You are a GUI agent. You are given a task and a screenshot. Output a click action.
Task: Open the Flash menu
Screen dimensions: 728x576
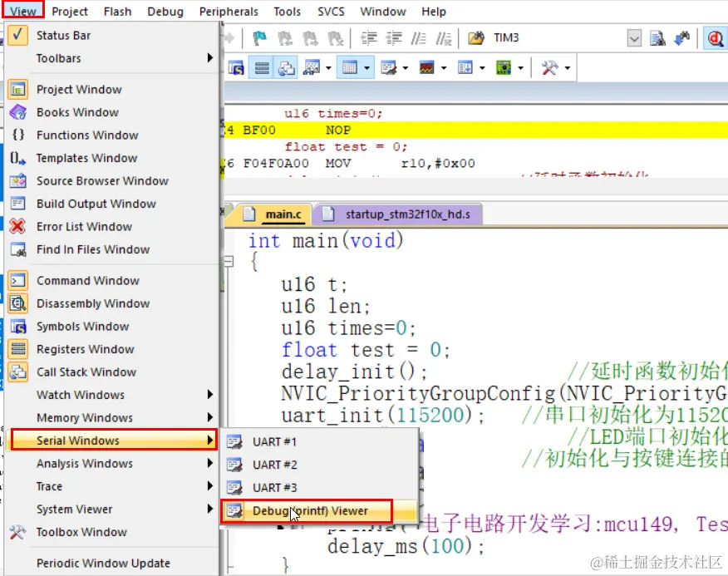pos(117,11)
